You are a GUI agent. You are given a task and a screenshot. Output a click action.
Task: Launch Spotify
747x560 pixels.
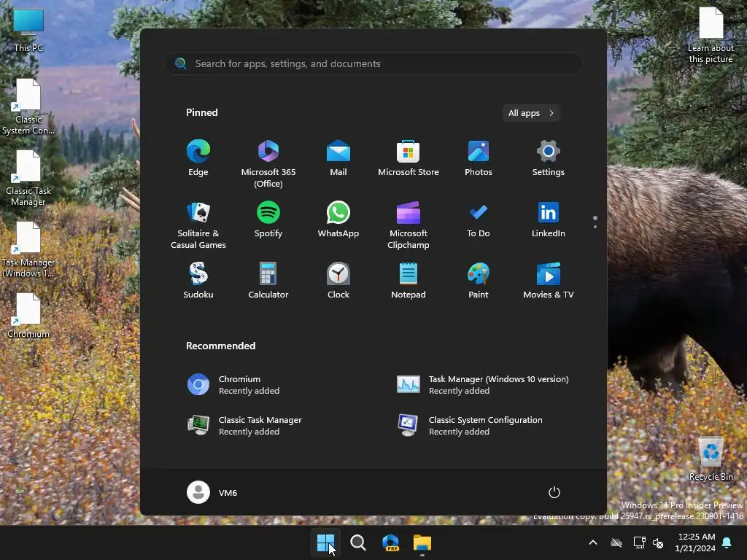coord(268,220)
